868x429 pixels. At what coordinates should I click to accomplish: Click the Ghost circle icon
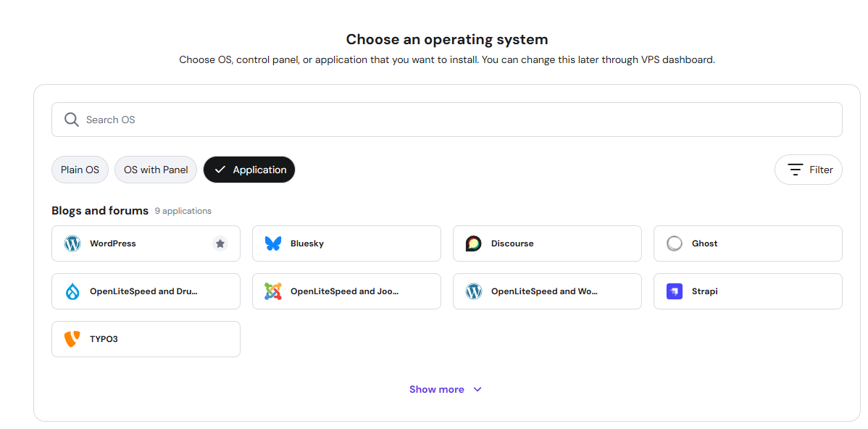(x=675, y=243)
